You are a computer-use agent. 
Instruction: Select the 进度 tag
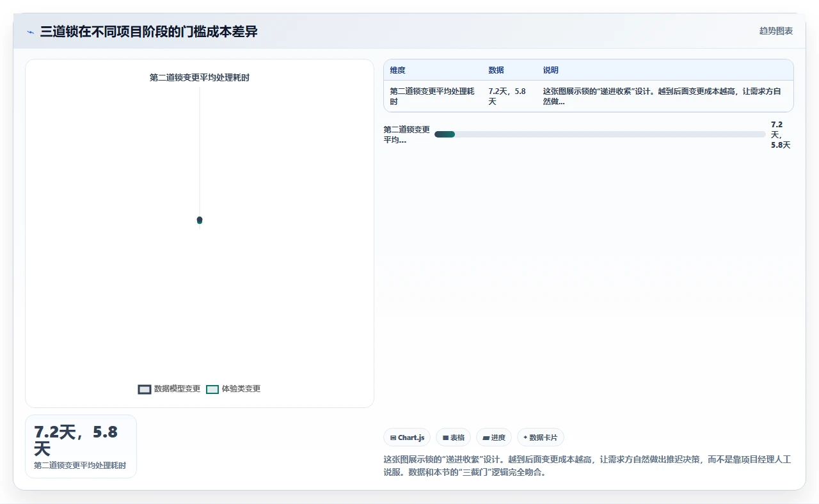[x=494, y=437]
